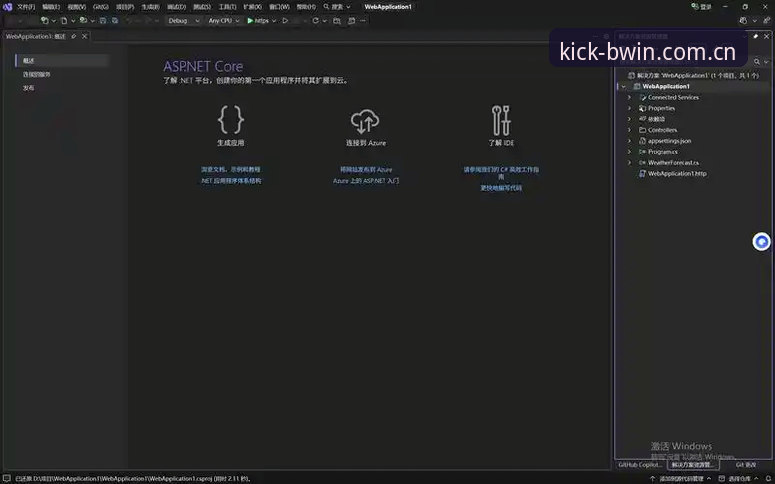Expand the Properties node
775x484 pixels.
click(629, 108)
